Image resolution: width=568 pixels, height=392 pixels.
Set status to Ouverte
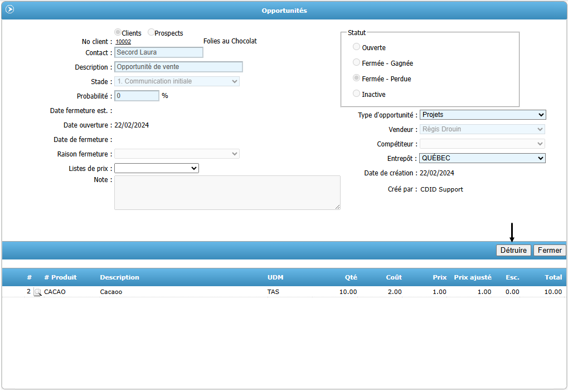tap(357, 47)
